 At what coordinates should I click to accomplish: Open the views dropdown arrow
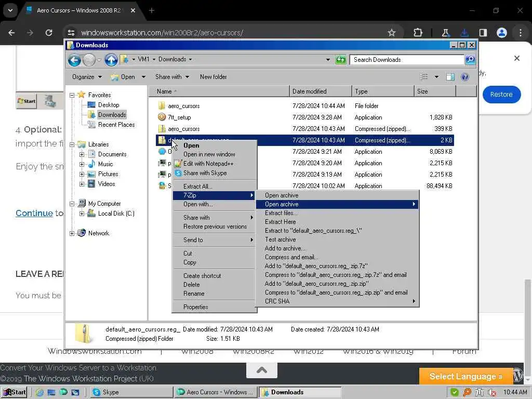(436, 77)
